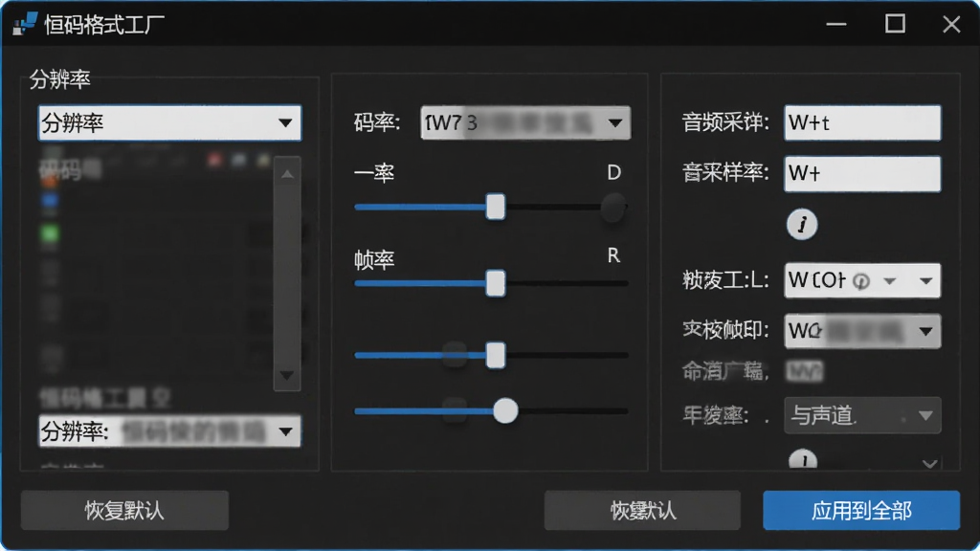
Task: Click the green item icon in the left list
Action: pyautogui.click(x=50, y=233)
